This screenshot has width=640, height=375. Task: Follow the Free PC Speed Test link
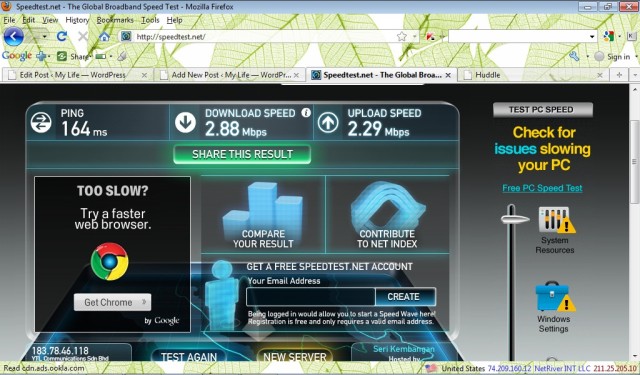tap(542, 188)
